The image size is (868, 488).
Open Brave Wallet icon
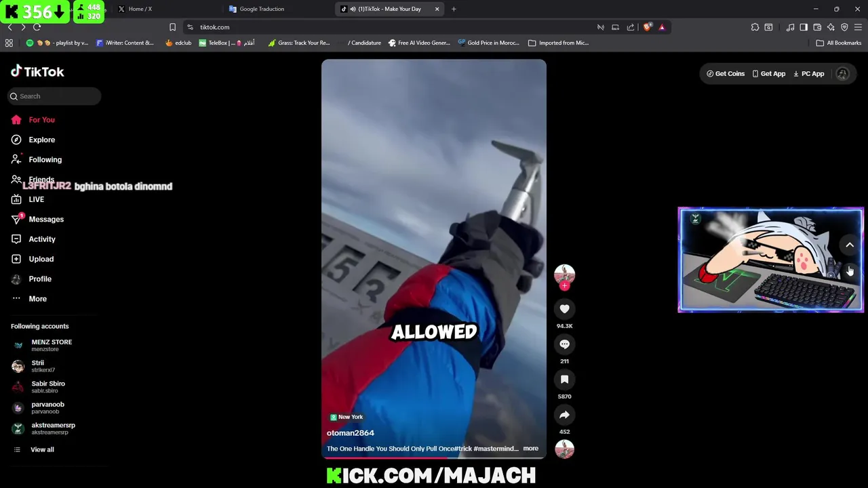pos(817,27)
